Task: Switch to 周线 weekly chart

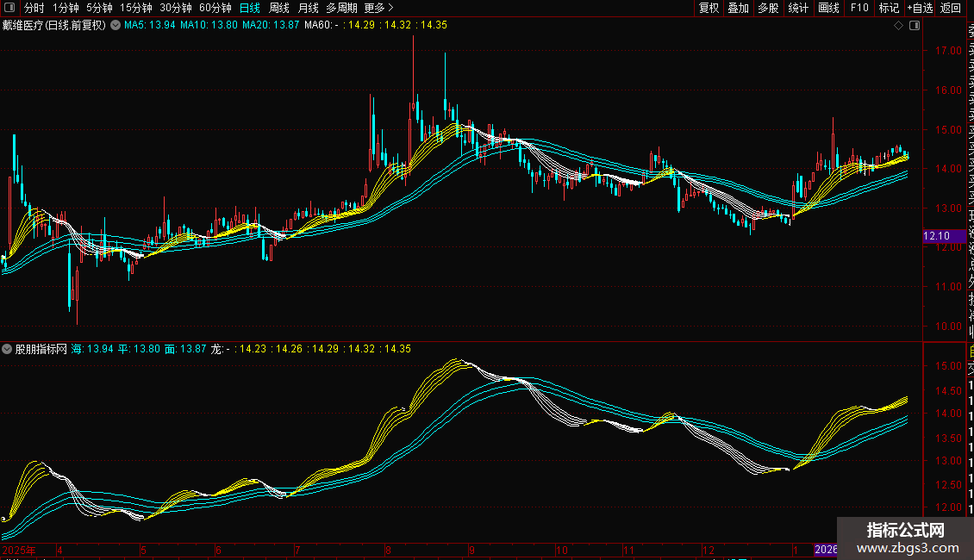Action: [x=279, y=8]
